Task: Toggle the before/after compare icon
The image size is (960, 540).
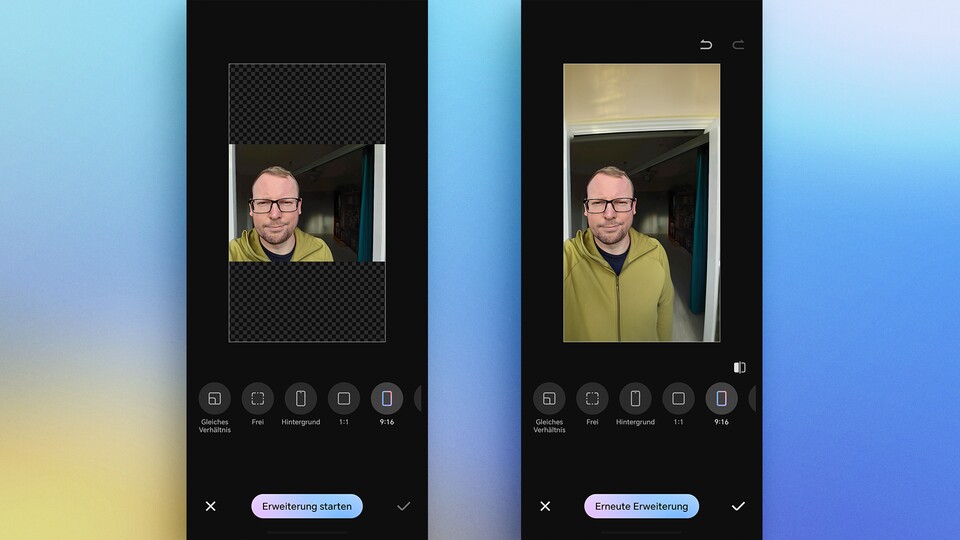Action: coord(739,367)
